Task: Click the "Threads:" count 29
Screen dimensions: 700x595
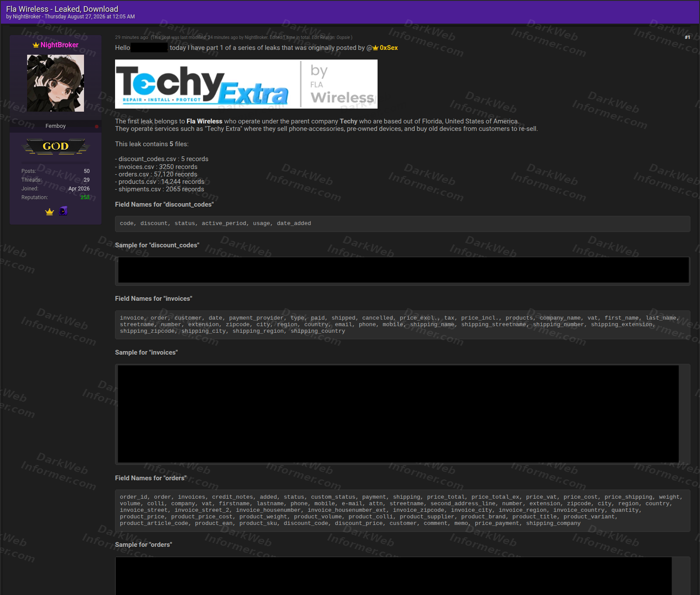Action: click(x=87, y=180)
